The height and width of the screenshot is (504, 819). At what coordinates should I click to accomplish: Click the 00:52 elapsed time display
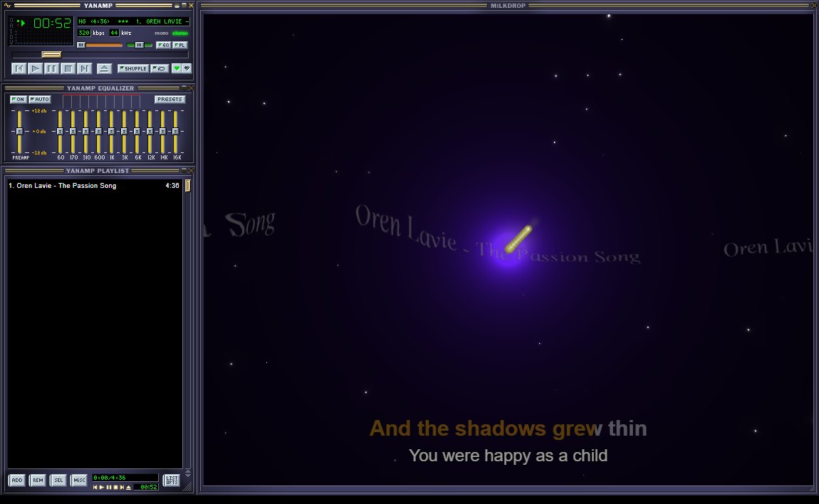tap(52, 23)
